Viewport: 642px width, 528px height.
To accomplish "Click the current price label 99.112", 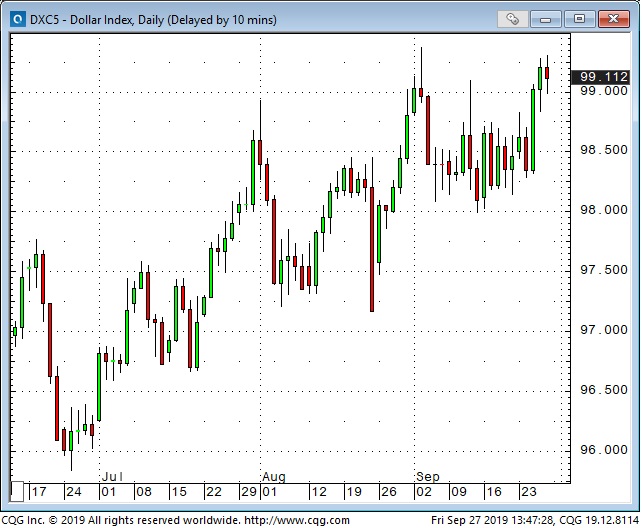I will pos(601,77).
